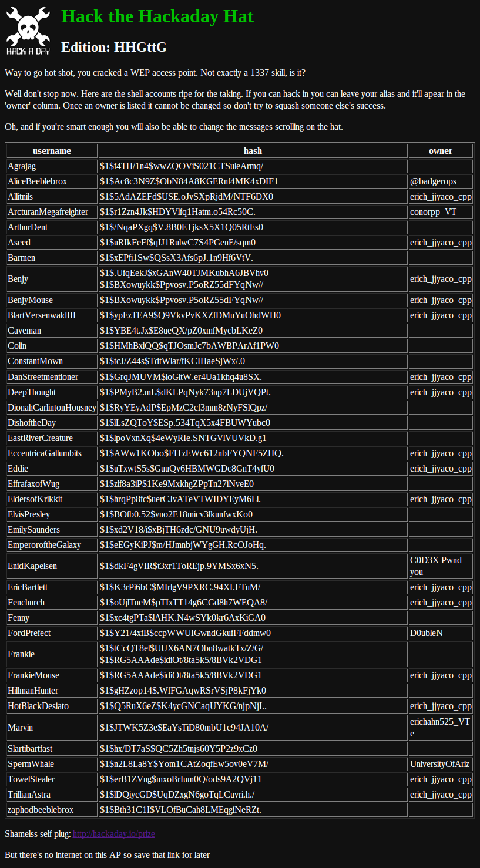Click the "Edition: HHGttG" subheading
The width and height of the screenshot is (480, 868).
point(114,48)
